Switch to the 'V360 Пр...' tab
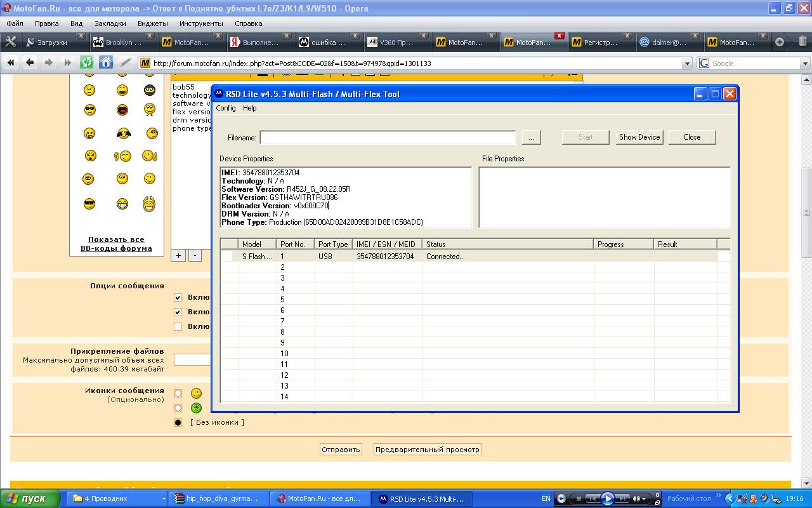This screenshot has height=508, width=812. [397, 42]
